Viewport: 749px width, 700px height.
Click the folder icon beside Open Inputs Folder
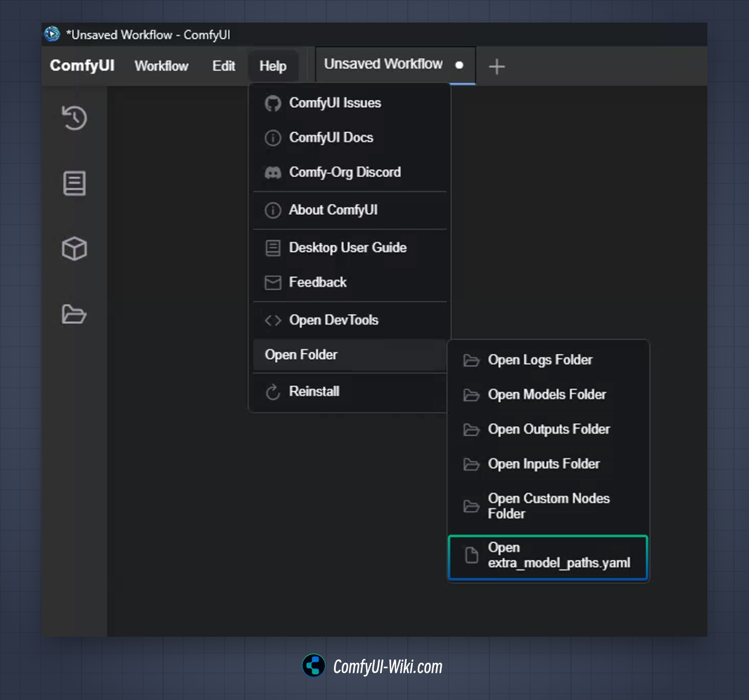coord(472,464)
